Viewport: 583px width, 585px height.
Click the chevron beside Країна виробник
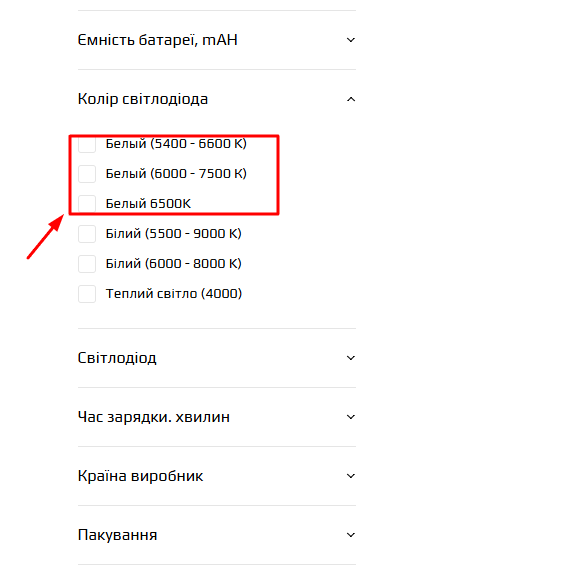click(x=351, y=476)
